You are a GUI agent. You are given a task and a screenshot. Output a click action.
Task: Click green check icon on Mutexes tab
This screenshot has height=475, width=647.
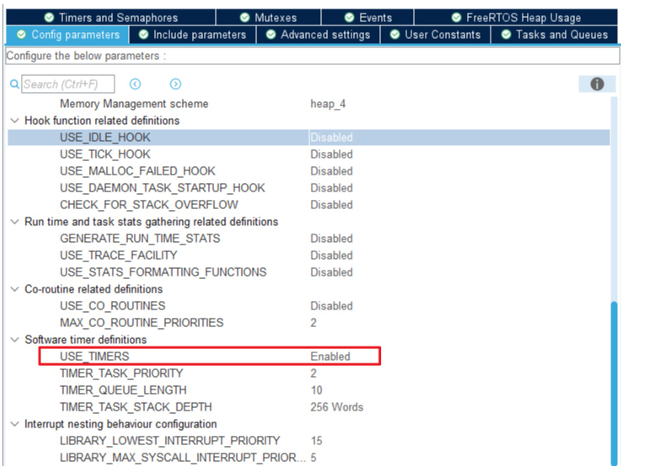(245, 17)
